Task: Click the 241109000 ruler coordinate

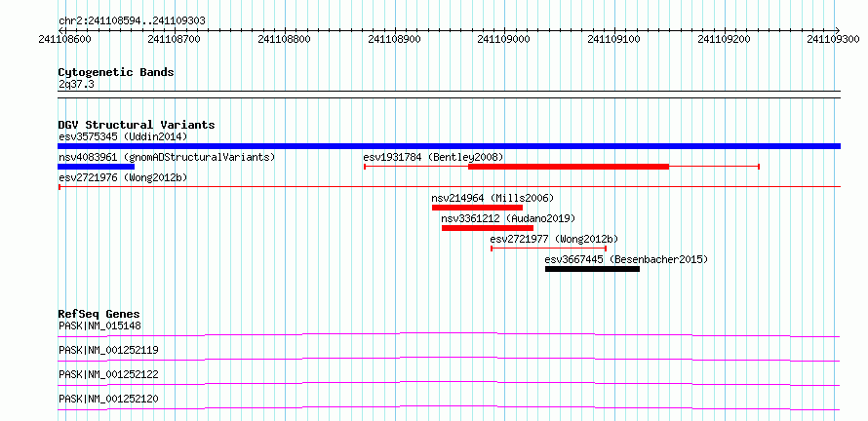Action: click(505, 39)
